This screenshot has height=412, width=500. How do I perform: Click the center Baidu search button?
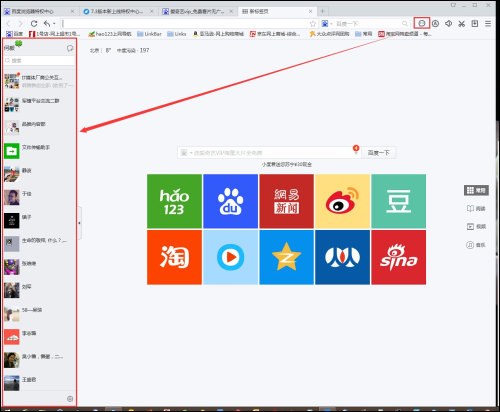click(378, 153)
